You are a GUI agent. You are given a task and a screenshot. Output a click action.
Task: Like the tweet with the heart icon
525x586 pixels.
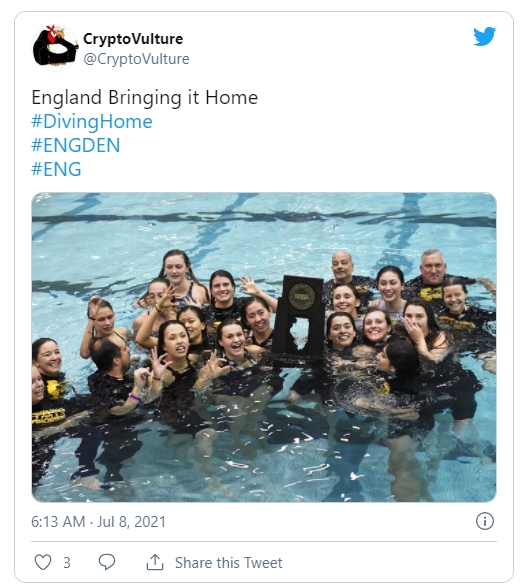coord(43,562)
